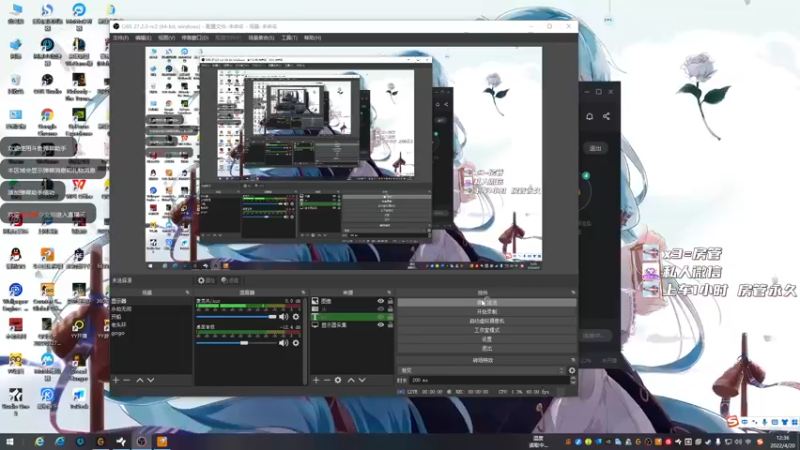This screenshot has height=450, width=800.
Task: Open transition properties gear icon
Action: [572, 370]
